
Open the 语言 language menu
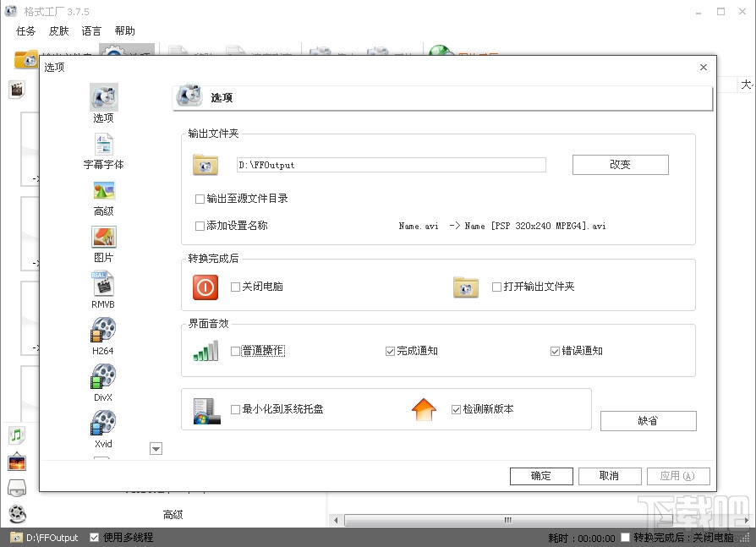90,30
